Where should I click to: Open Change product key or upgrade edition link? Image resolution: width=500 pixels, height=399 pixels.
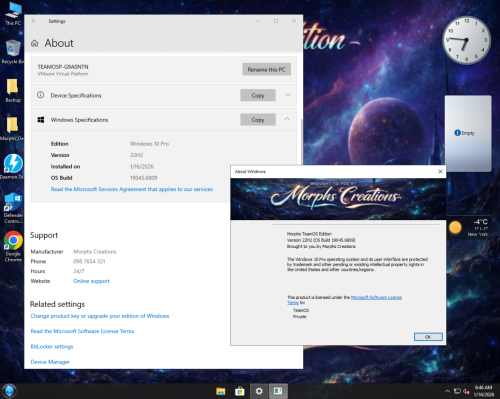[x=100, y=316]
